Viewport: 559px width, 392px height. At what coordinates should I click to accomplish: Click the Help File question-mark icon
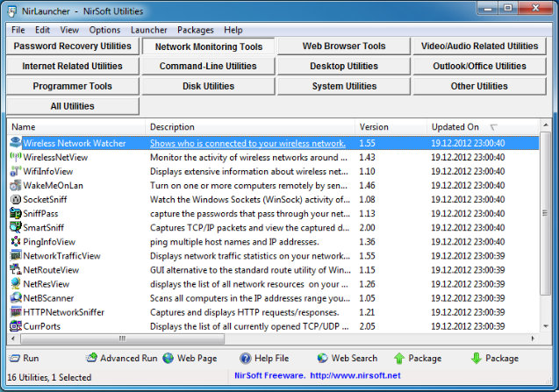coord(246,358)
